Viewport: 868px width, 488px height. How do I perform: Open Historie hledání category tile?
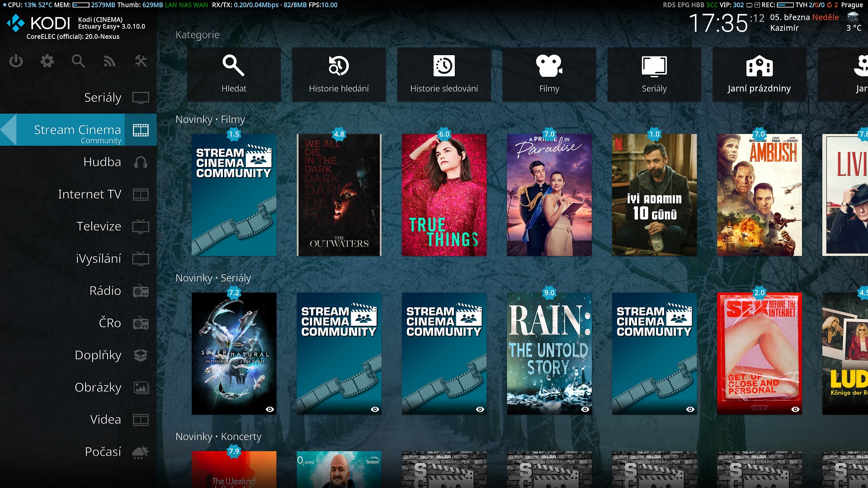[339, 75]
